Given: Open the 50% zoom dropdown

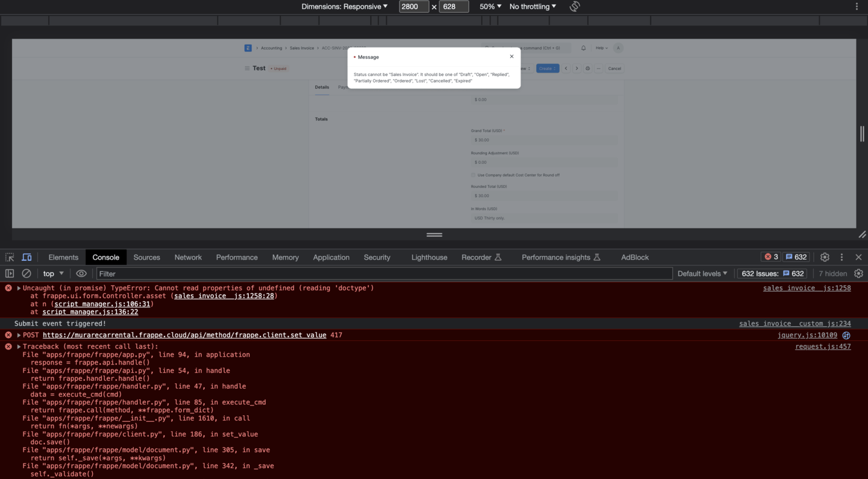Looking at the screenshot, I should [x=490, y=7].
